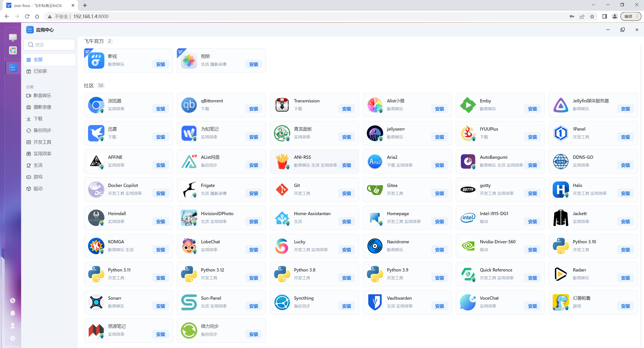Open the Homepage app title

398,214
